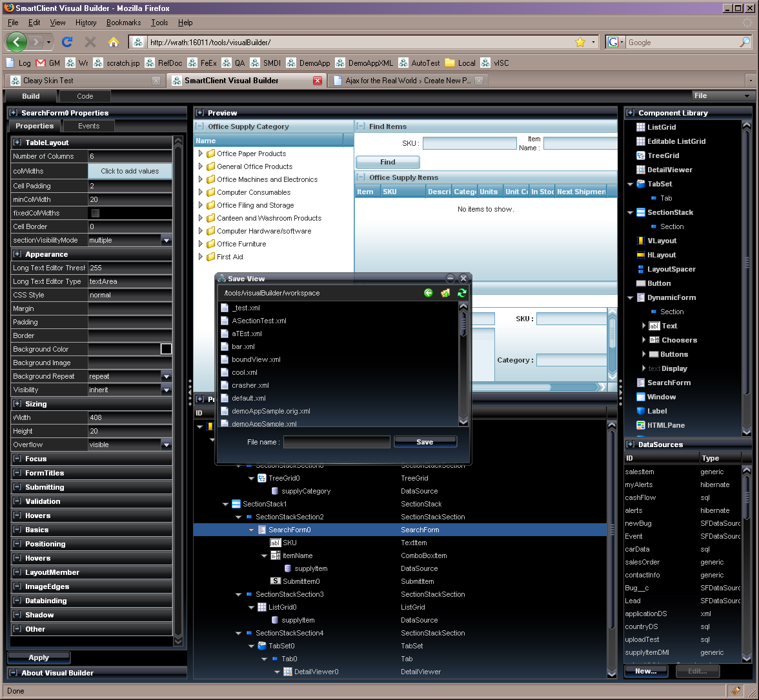
Task: Expand the Focus properties section
Action: [17, 459]
